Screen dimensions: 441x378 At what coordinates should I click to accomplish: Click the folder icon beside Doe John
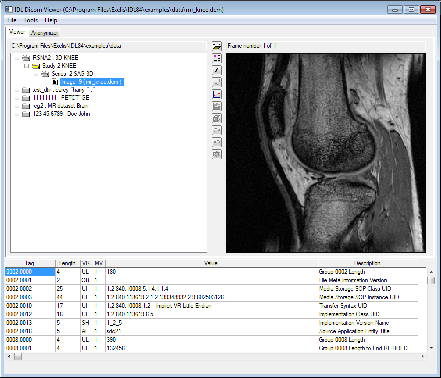coord(26,114)
